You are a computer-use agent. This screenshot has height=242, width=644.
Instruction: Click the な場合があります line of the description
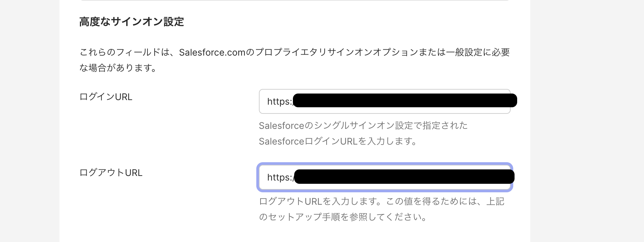coord(118,68)
